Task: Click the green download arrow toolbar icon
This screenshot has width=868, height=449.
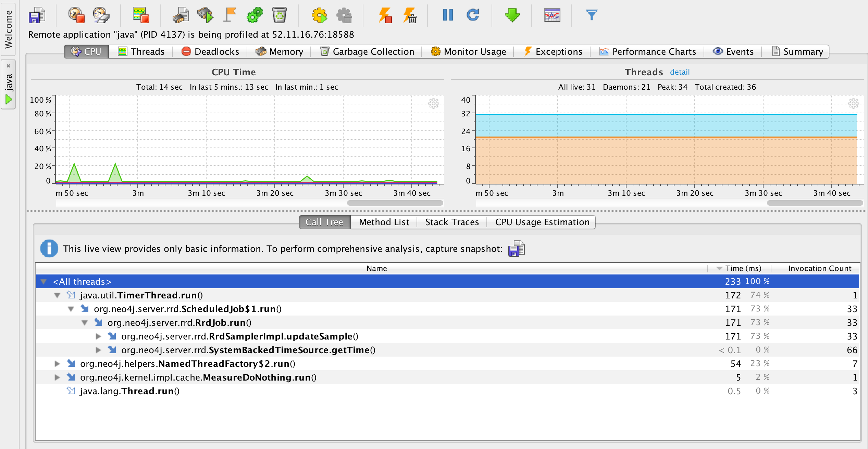Action: pyautogui.click(x=512, y=15)
